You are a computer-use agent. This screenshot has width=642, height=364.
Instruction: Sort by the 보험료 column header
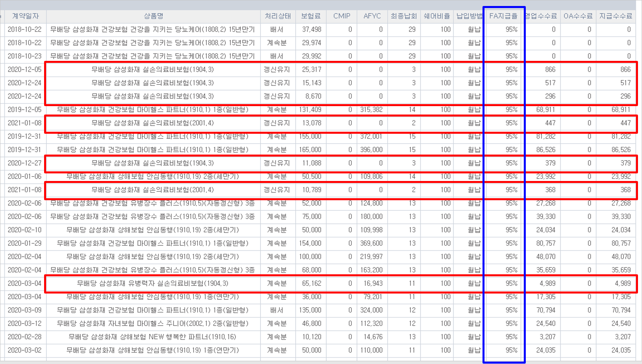[x=311, y=16]
